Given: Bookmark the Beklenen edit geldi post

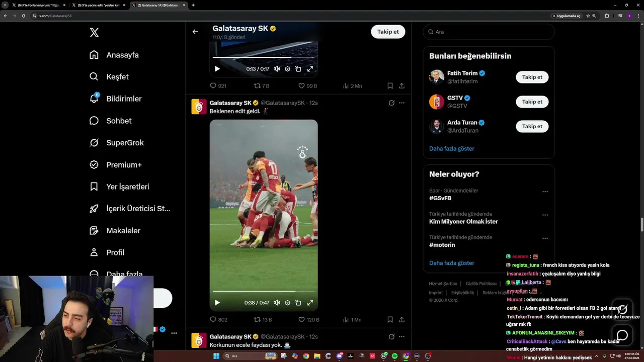Looking at the screenshot, I should point(390,320).
